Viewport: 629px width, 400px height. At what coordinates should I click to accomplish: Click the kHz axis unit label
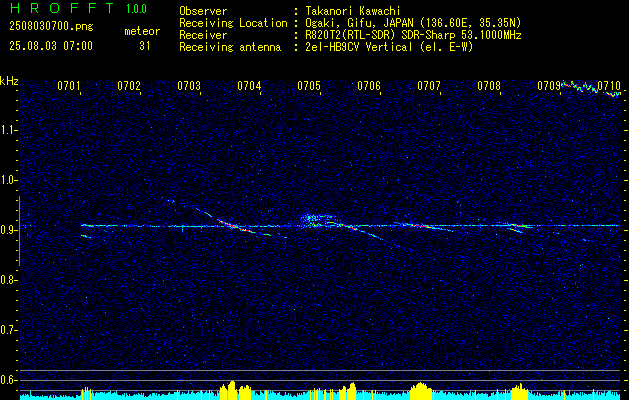point(9,81)
